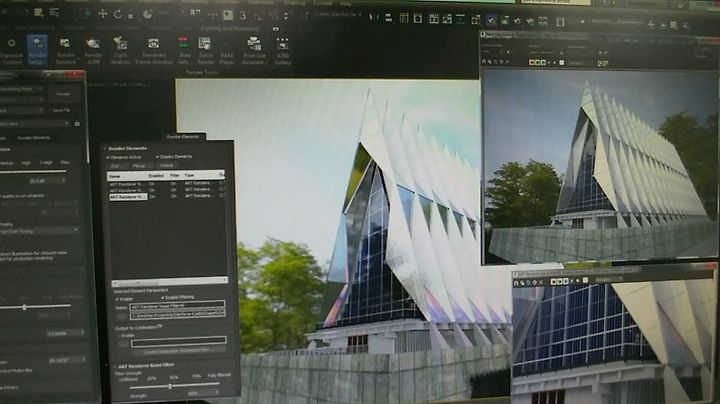This screenshot has width=720, height=404.
Task: Toggle the Display Elements checkbox
Action: click(157, 157)
